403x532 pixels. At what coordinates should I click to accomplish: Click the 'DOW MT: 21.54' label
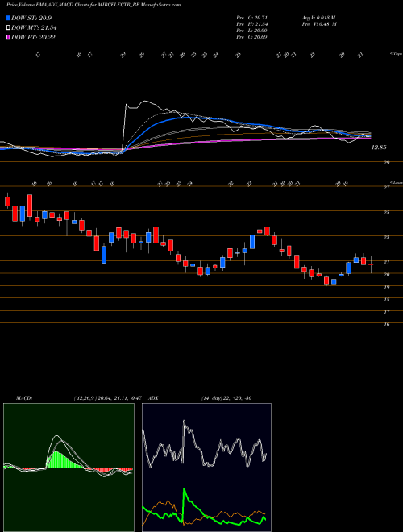point(34,27)
